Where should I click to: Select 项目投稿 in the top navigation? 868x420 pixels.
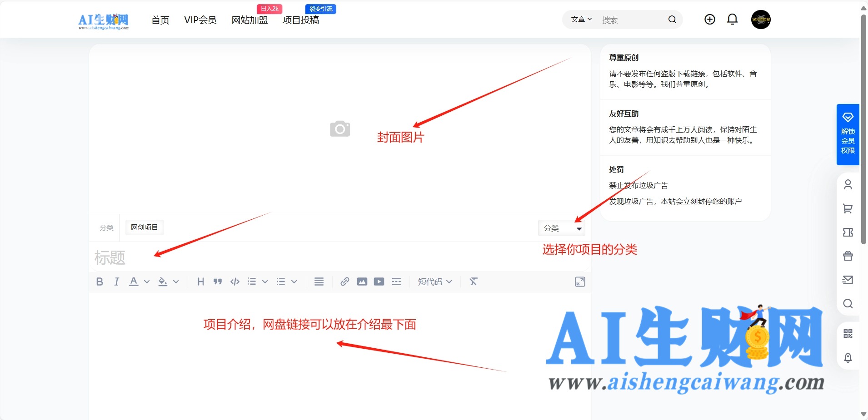[300, 20]
